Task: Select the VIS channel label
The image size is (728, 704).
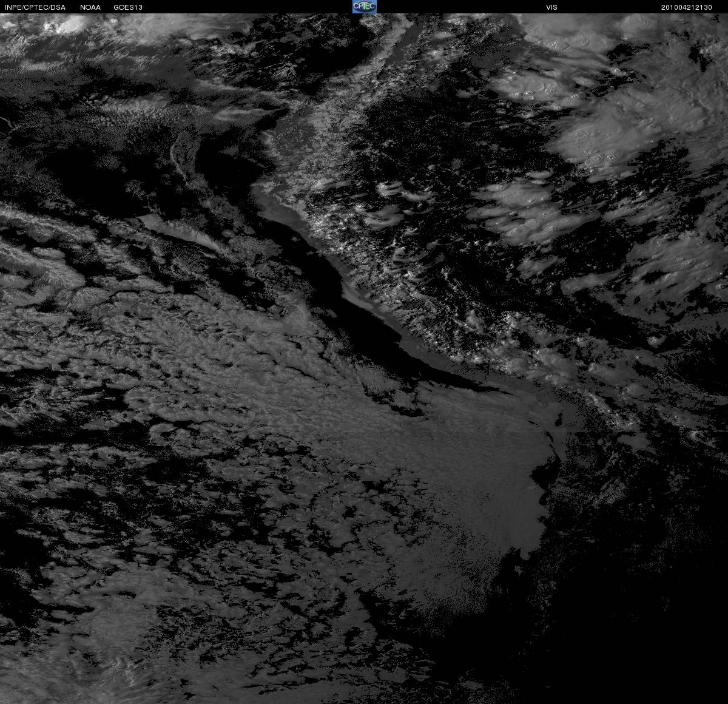Action: (x=551, y=7)
